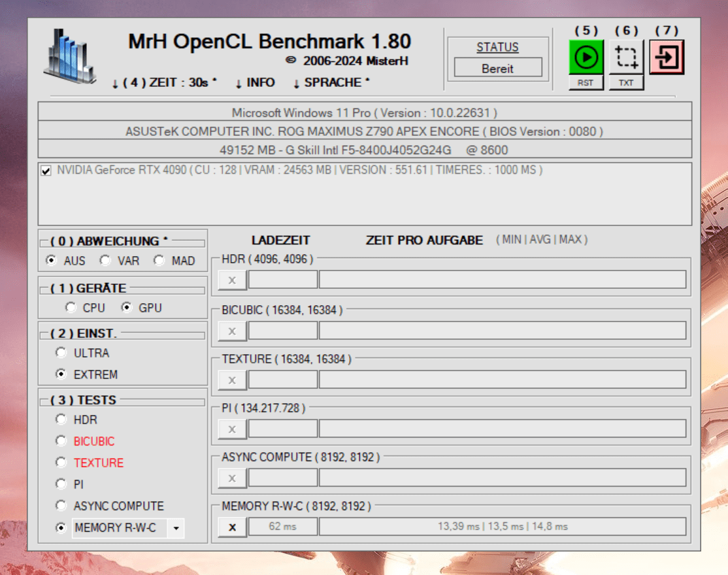Select VAR deviation option

105,260
